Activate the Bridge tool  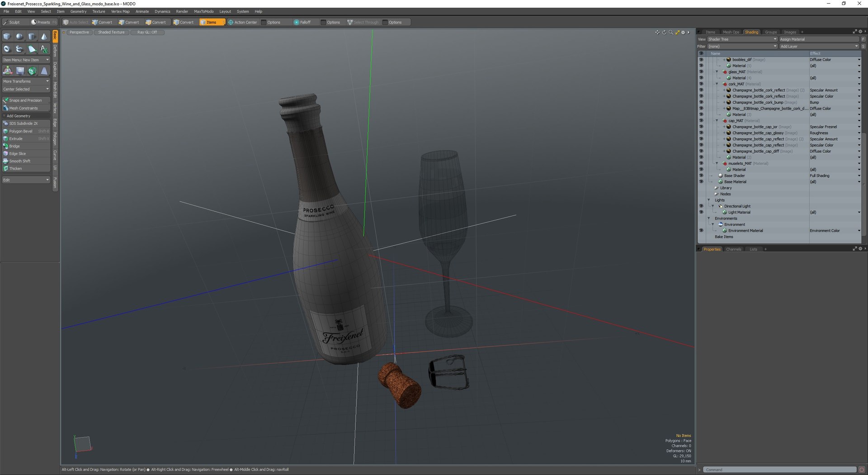(x=26, y=146)
